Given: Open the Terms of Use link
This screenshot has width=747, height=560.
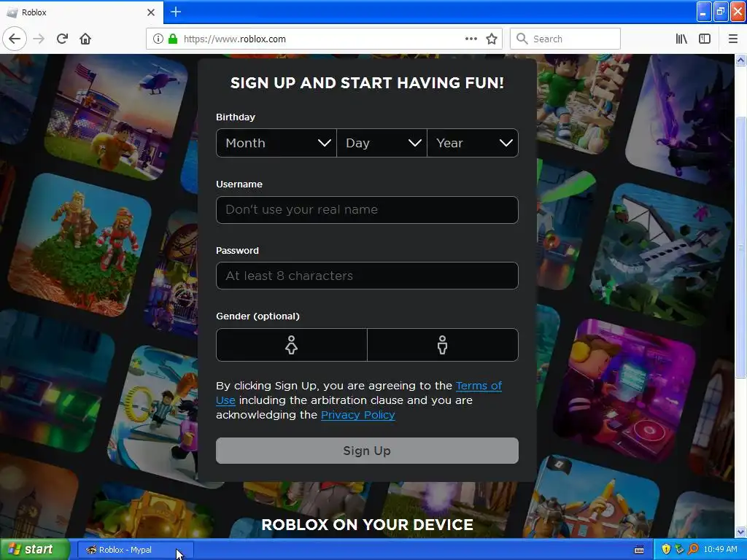Looking at the screenshot, I should [479, 386].
